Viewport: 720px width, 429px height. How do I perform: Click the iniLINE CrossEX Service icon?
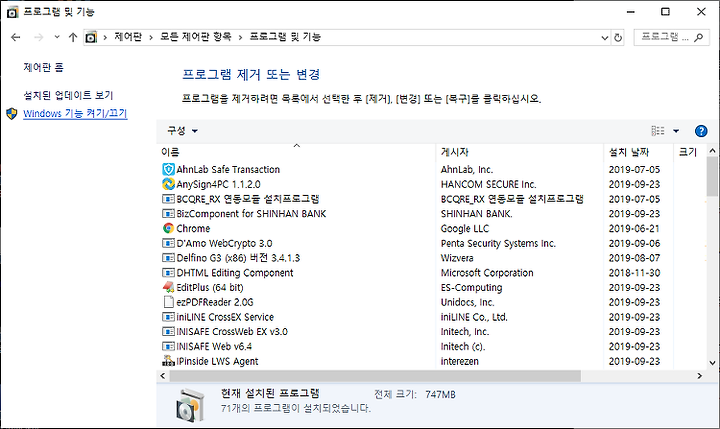pos(169,317)
